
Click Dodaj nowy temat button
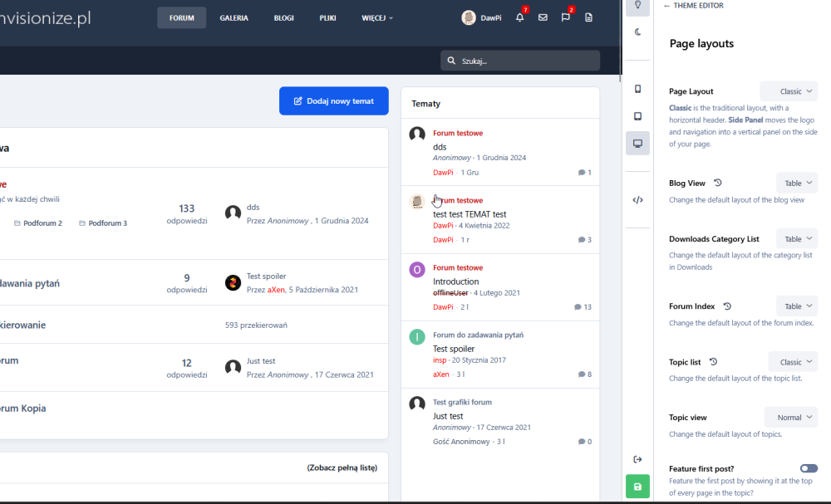(334, 101)
